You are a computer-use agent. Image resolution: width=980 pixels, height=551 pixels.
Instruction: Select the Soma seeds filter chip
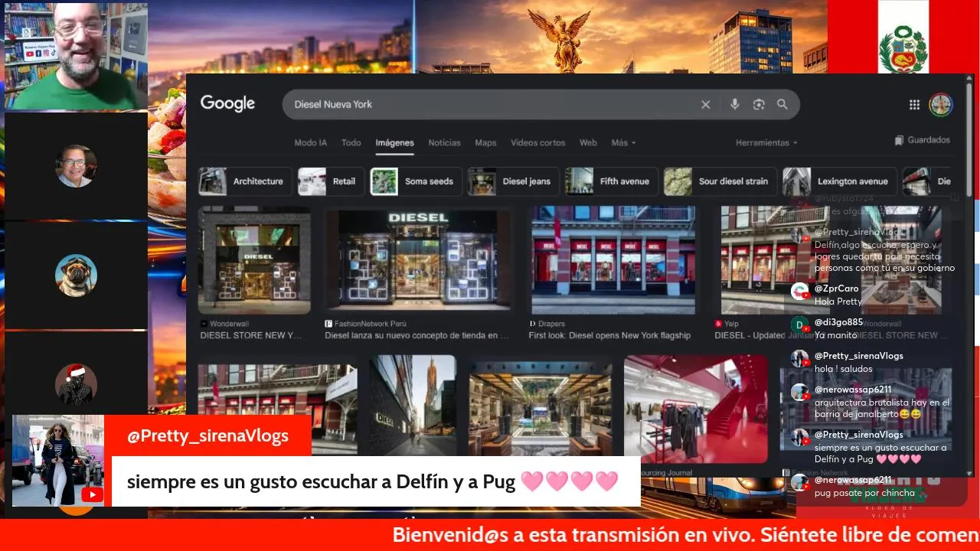pyautogui.click(x=416, y=181)
